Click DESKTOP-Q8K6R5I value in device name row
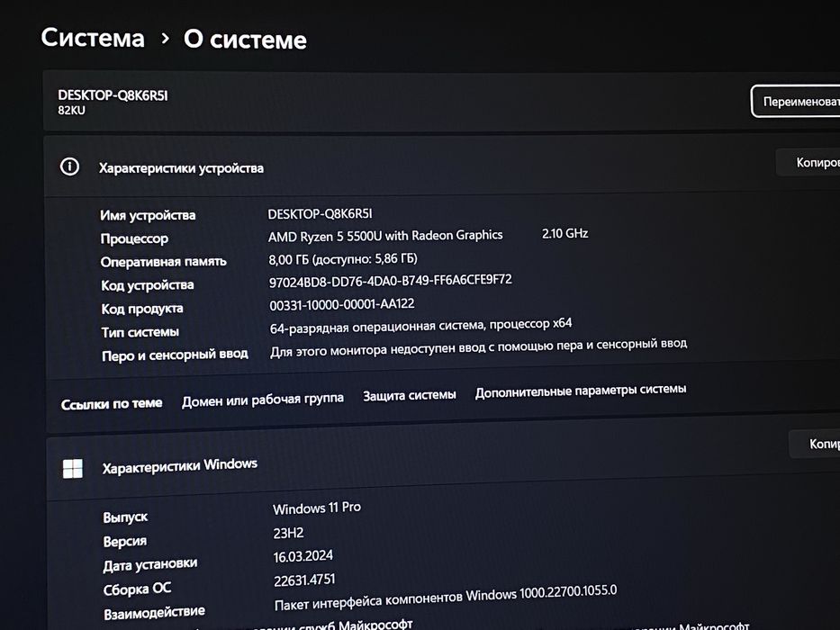840x630 pixels. 320,214
